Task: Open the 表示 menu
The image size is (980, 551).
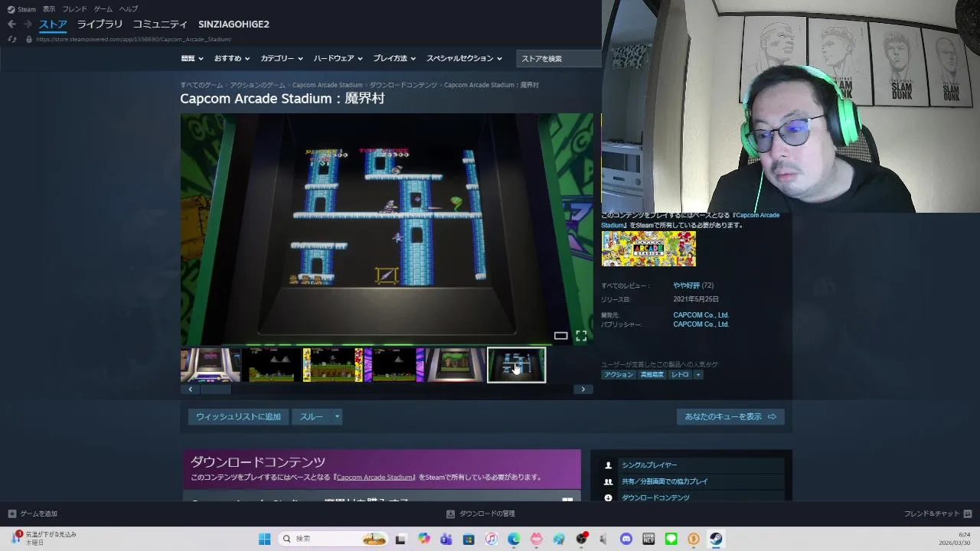Action: click(x=49, y=9)
